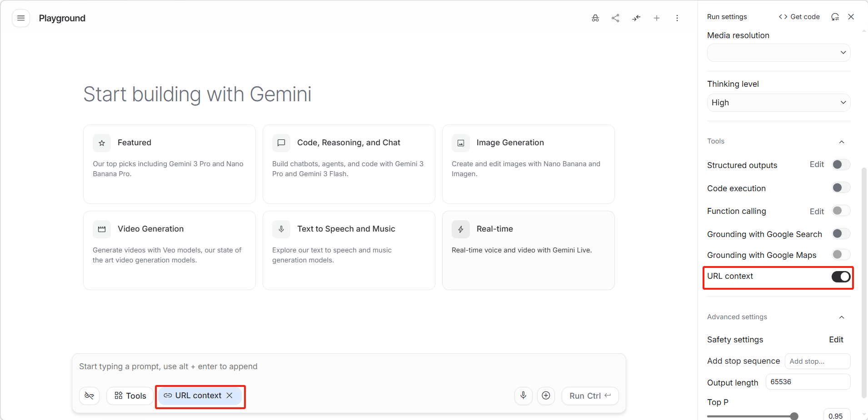The image size is (868, 420).
Task: Open the hamburger navigation menu
Action: point(21,18)
